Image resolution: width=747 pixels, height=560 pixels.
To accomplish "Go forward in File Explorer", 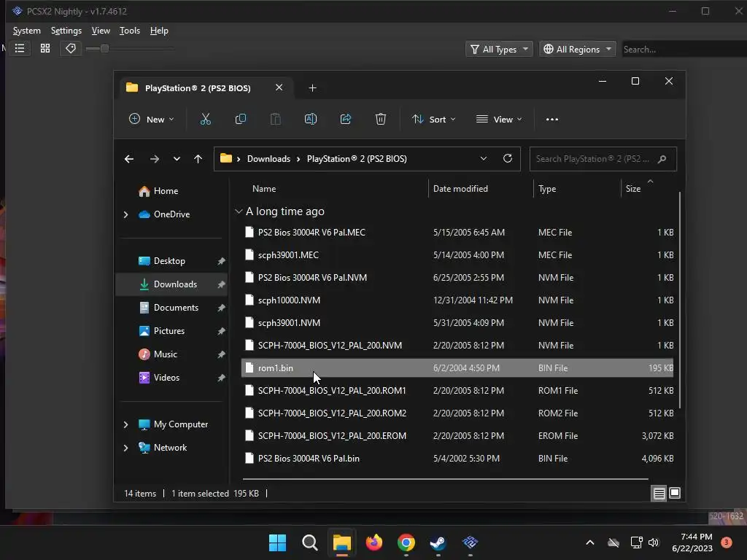I will [155, 159].
